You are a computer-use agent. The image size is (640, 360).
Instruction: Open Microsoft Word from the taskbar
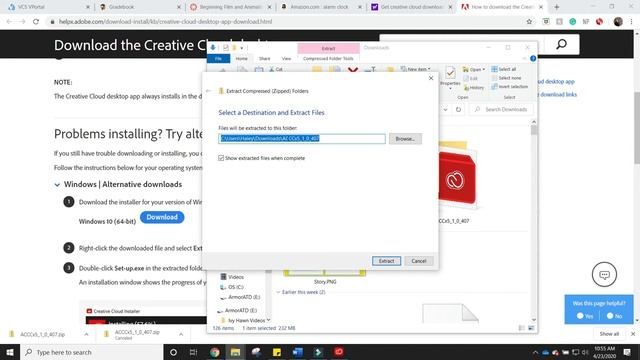(x=298, y=352)
